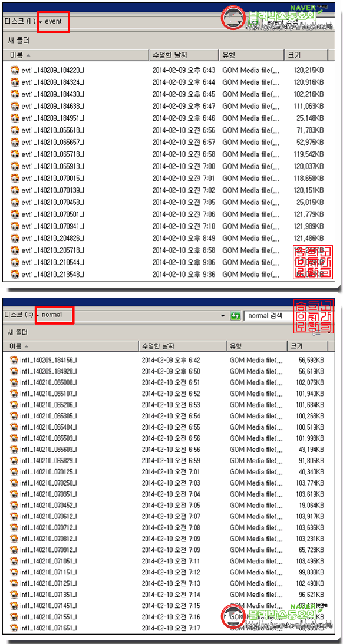Open the address bar history dropdown by the refresh icon

point(223,315)
